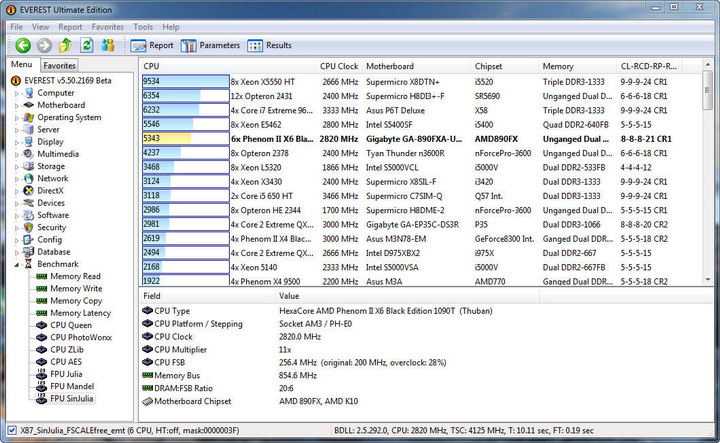Select the Operating System icon

tap(29, 118)
